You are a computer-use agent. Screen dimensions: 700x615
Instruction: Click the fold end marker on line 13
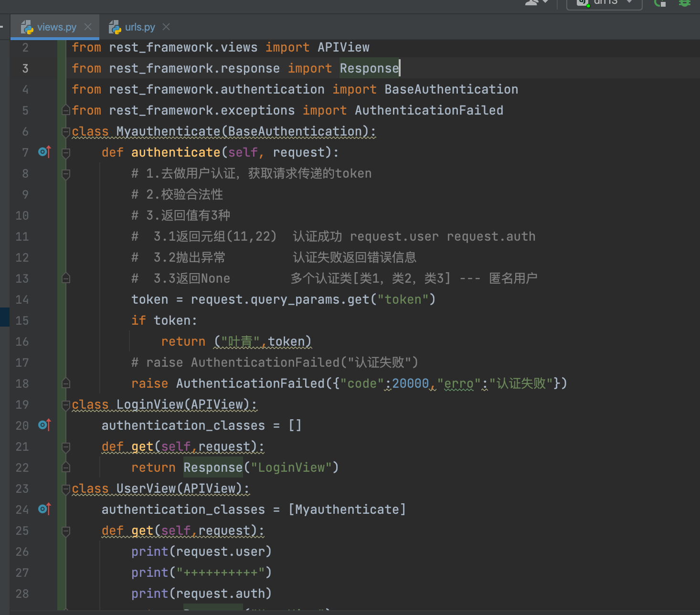(x=66, y=278)
